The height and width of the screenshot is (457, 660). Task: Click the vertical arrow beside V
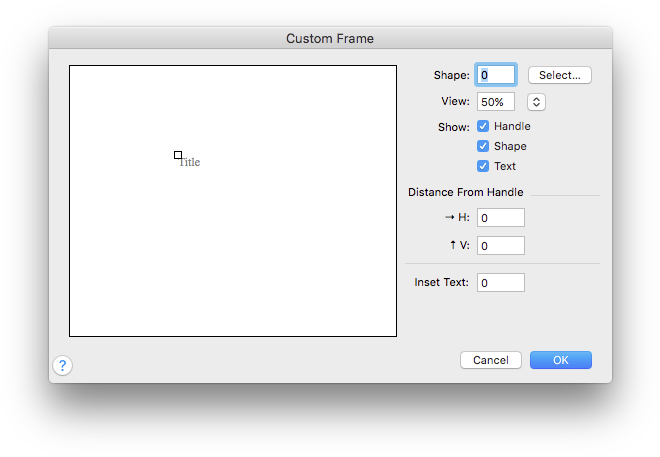pos(451,245)
